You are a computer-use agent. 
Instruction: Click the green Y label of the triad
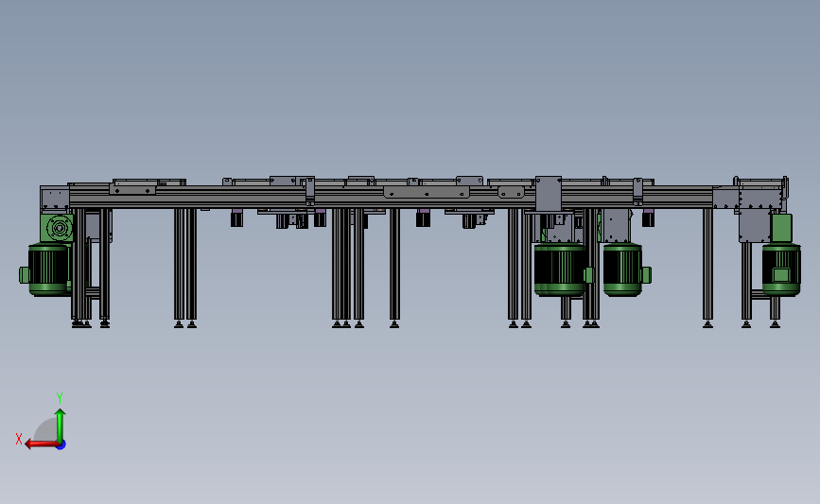59,398
